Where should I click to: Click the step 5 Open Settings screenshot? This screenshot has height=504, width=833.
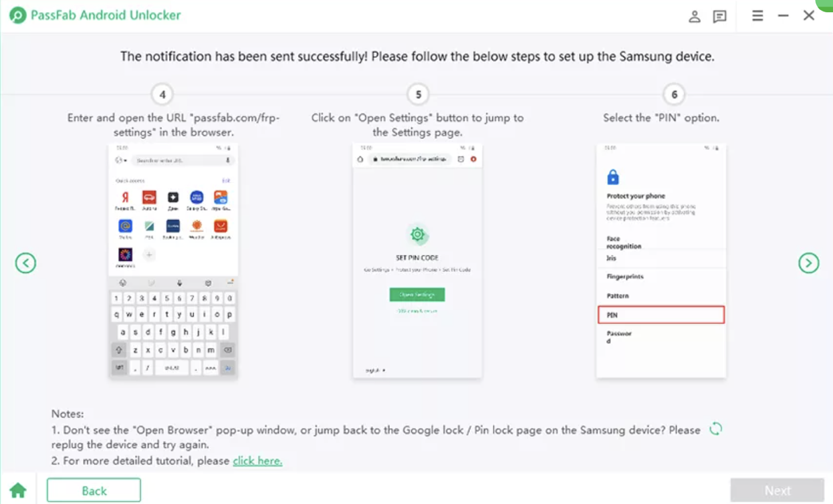(x=417, y=261)
